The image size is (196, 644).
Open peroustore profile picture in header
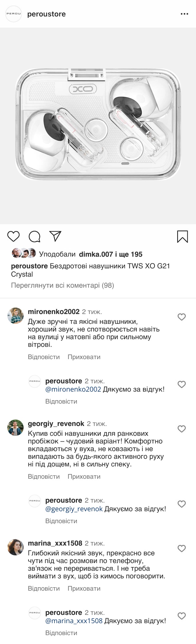tap(14, 14)
